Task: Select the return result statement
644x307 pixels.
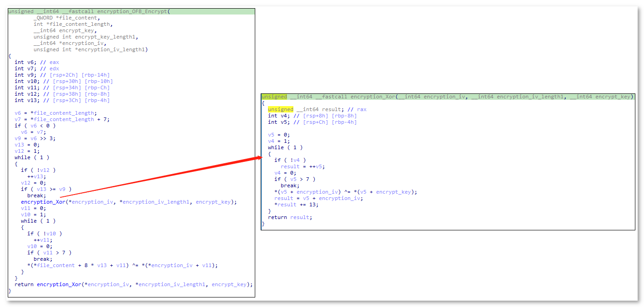Action: [290, 217]
